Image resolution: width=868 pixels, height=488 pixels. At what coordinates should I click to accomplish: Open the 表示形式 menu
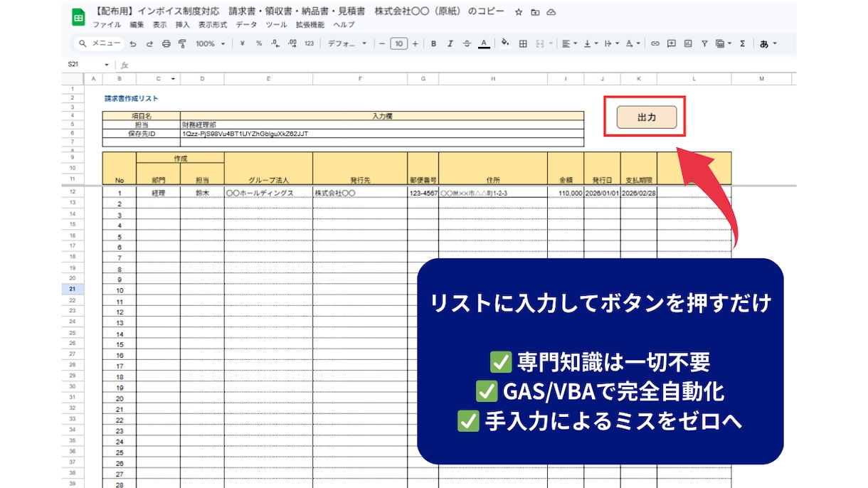point(213,25)
